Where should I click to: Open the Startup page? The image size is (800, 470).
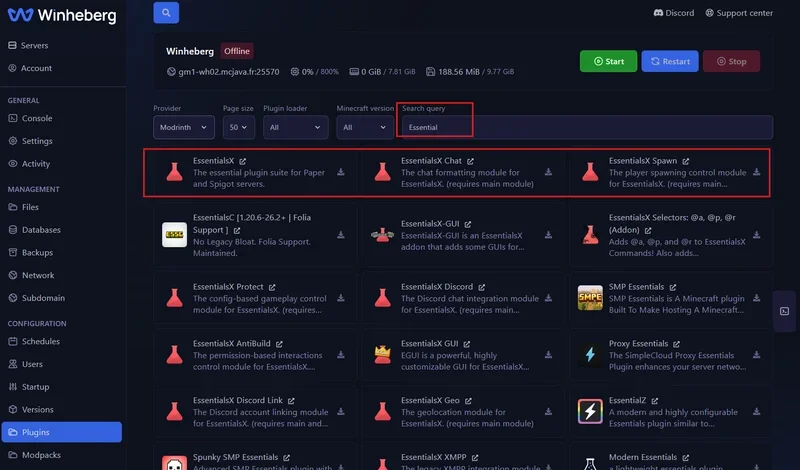[x=29, y=387]
